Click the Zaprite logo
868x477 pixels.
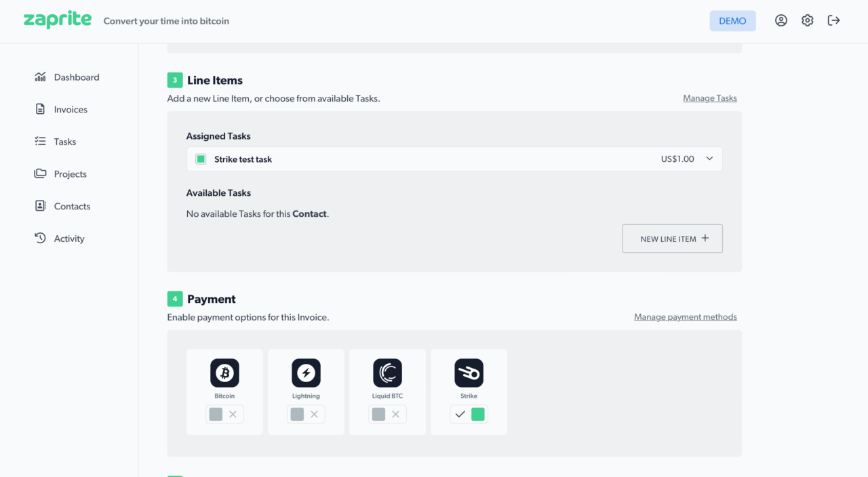click(58, 20)
